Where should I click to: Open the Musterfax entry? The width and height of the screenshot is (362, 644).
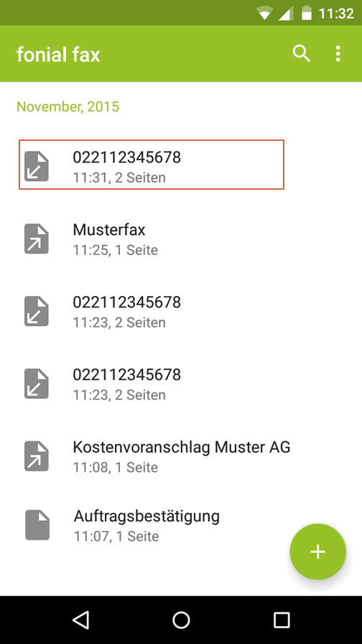[181, 239]
